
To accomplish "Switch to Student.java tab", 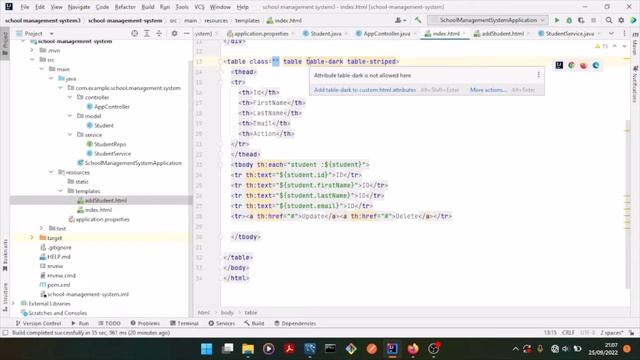I will coord(325,33).
